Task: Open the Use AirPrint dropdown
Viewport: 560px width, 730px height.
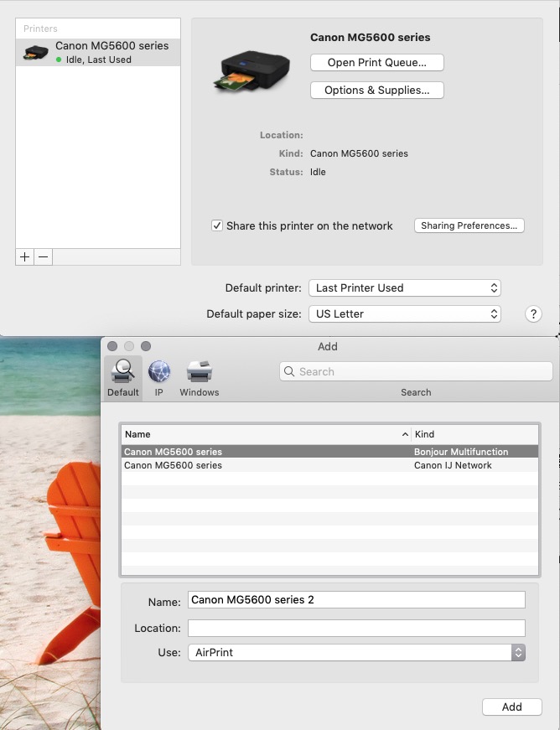Action: [356, 653]
